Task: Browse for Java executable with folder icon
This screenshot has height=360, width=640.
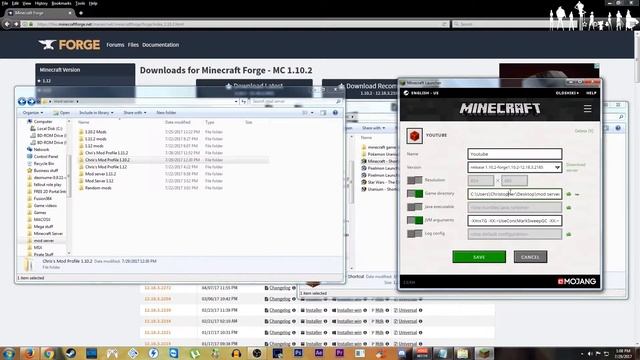Action: 569,207
